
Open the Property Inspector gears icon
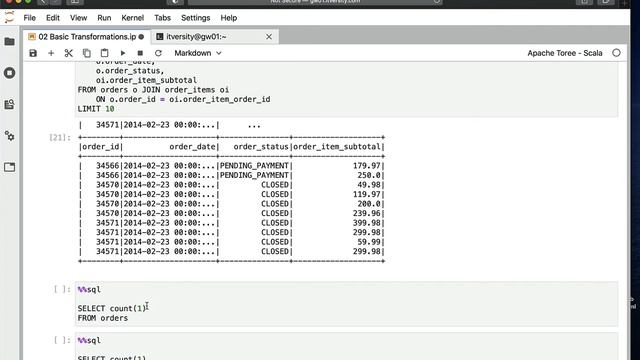9,136
